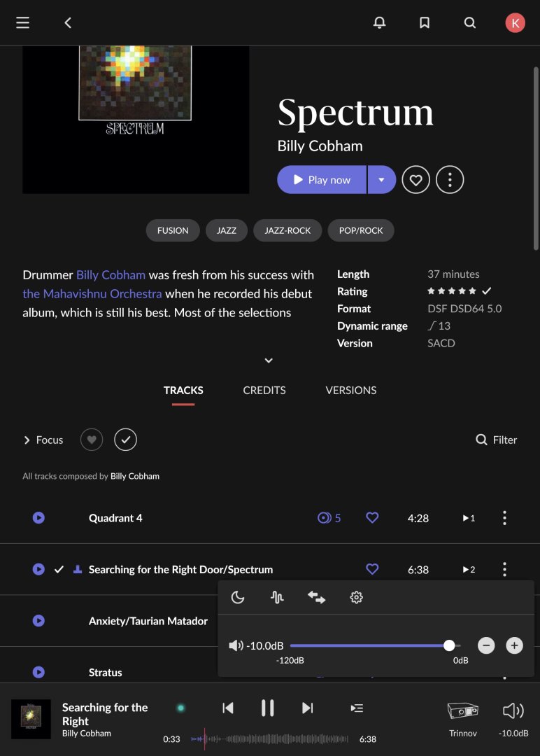Open the DSP waveform icon

[x=277, y=597]
